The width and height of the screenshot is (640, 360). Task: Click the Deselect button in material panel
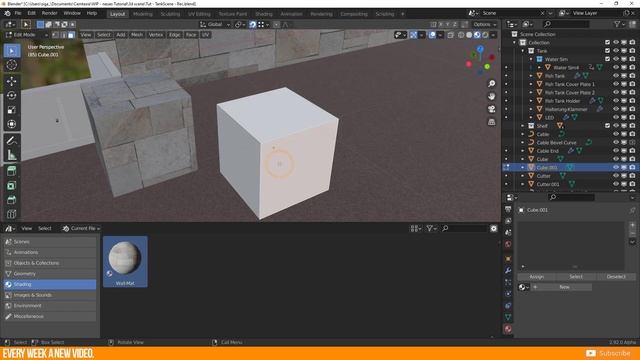click(616, 277)
